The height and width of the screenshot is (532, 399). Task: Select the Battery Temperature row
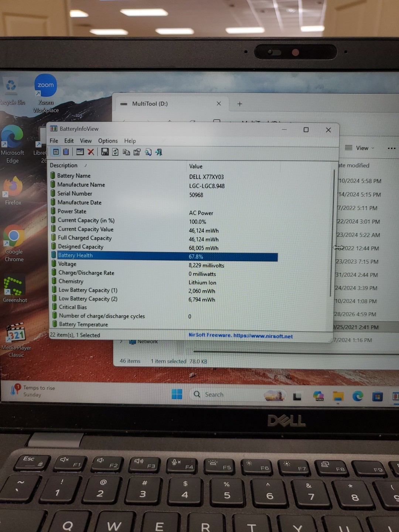tap(164, 324)
